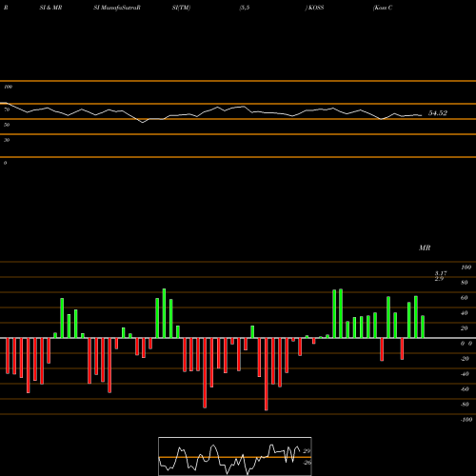The image size is (476, 476).
Task: Click the RSI value label 54.52
Action: pos(438,113)
